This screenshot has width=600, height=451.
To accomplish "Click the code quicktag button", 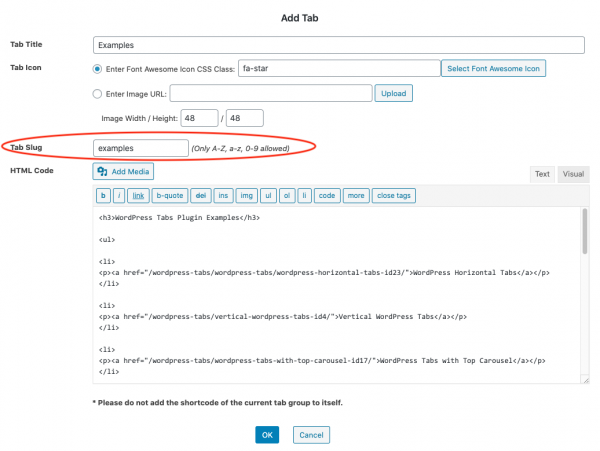I will [326, 195].
